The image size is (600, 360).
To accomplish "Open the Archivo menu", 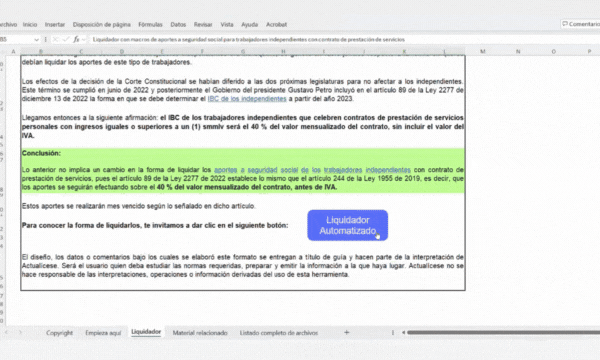I will tap(8, 24).
